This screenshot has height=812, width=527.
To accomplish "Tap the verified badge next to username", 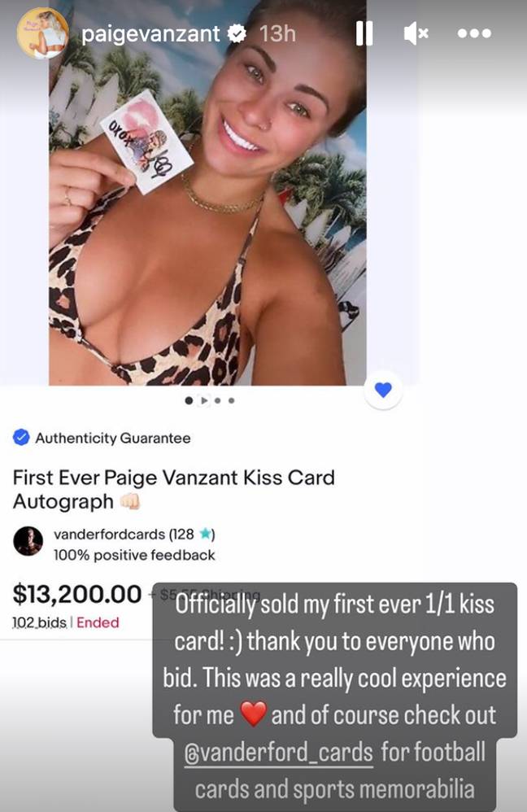I will (237, 34).
